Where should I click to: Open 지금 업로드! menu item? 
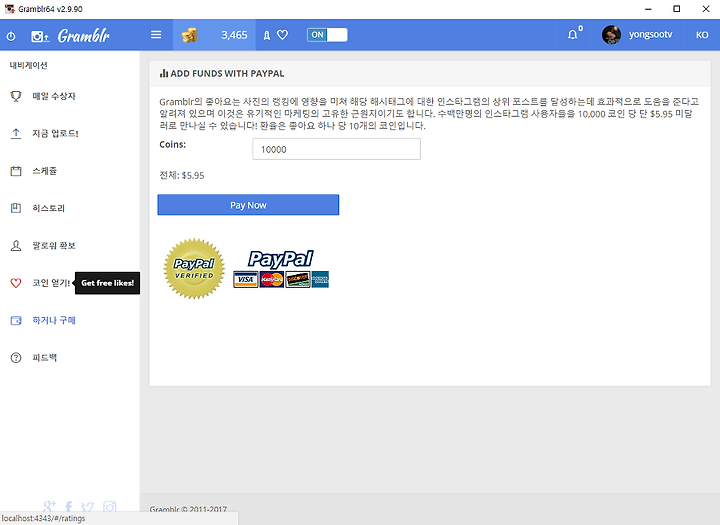click(55, 134)
